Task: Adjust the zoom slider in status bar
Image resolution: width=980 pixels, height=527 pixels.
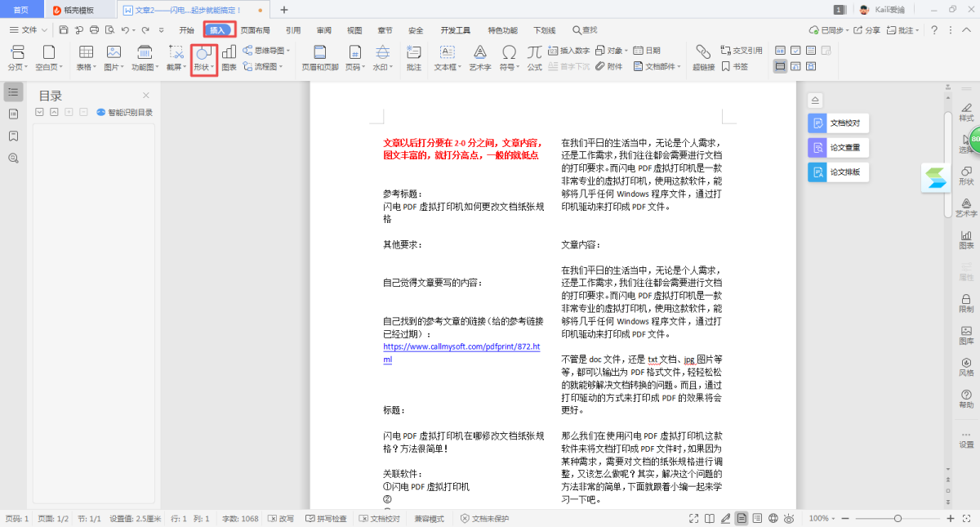Action: click(x=898, y=518)
